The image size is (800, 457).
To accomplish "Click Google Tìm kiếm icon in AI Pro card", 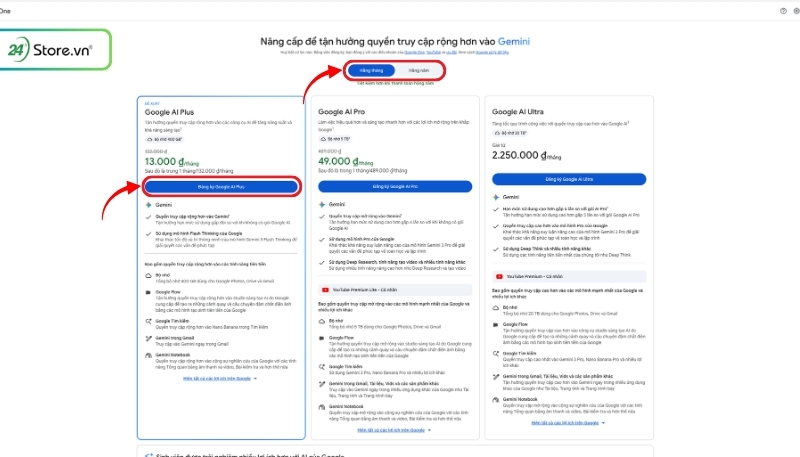I will [322, 367].
